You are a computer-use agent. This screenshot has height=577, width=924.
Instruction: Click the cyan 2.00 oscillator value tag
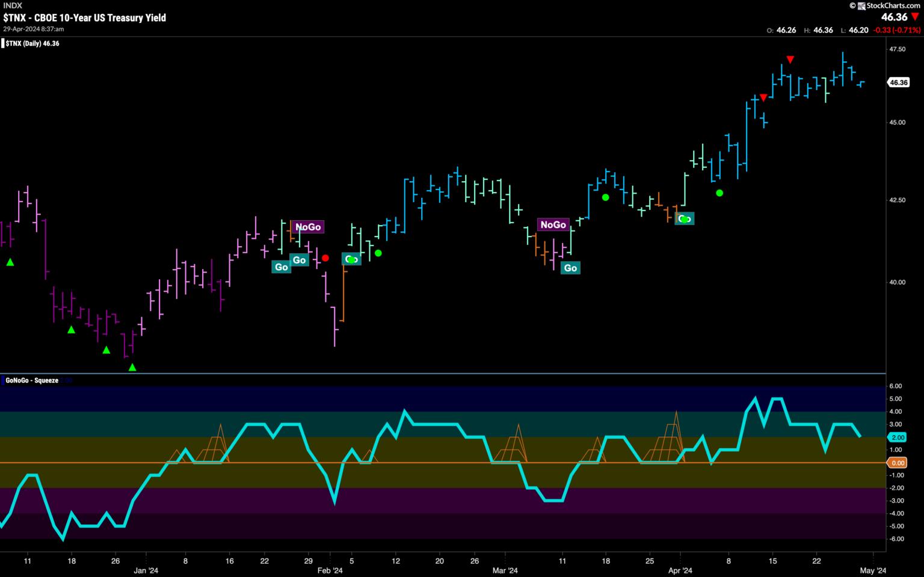(x=898, y=437)
